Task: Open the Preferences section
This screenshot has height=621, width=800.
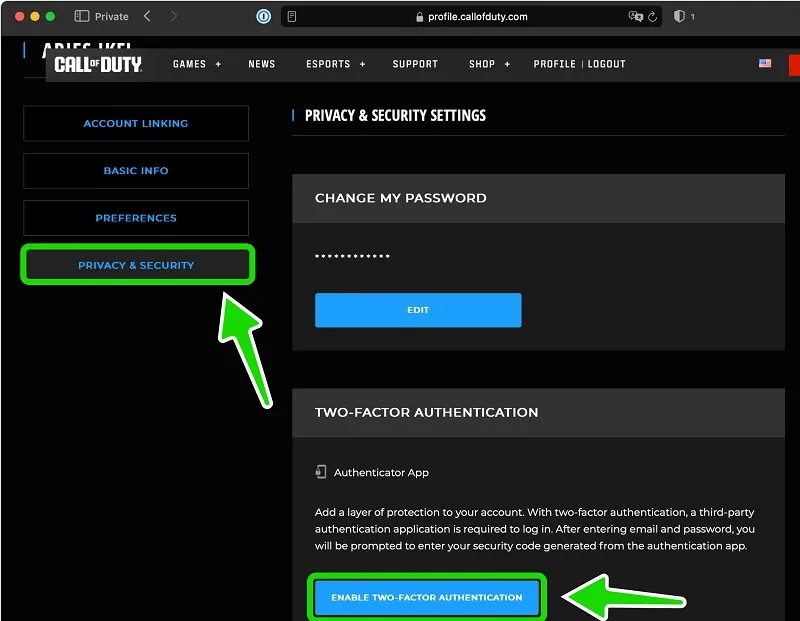Action: pos(136,218)
